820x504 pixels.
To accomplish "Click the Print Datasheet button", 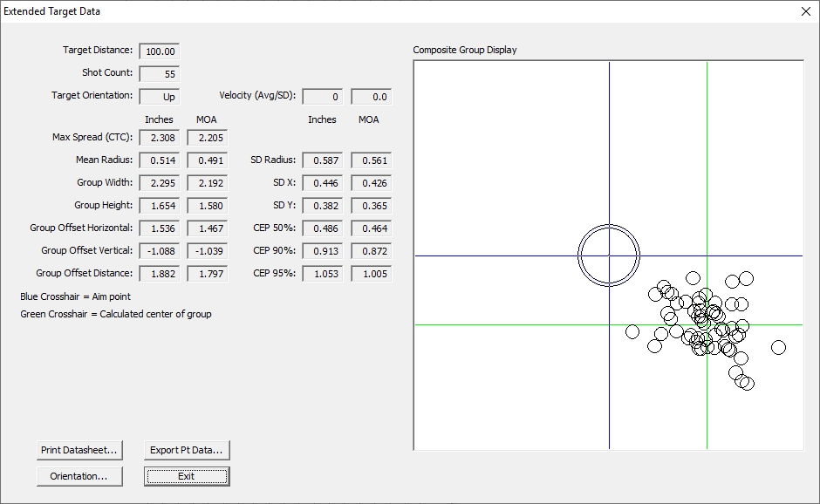I will (79, 450).
